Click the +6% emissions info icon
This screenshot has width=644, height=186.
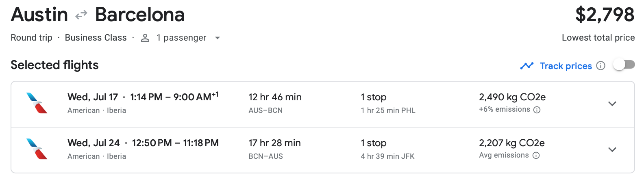point(537,110)
